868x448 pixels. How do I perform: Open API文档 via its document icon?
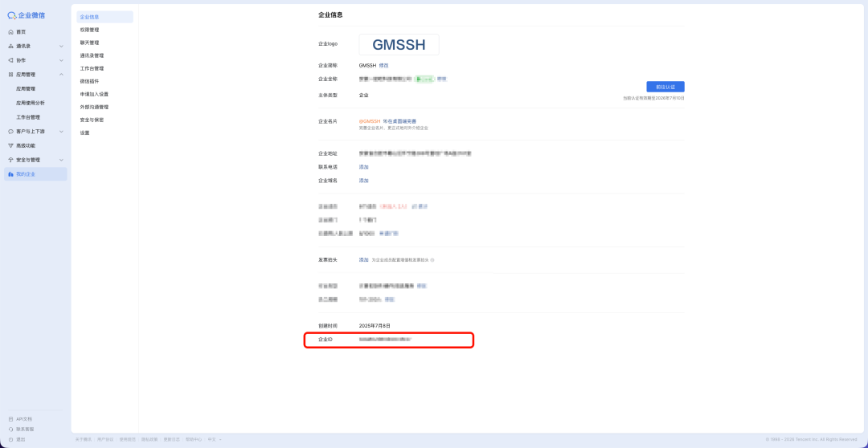click(x=11, y=419)
